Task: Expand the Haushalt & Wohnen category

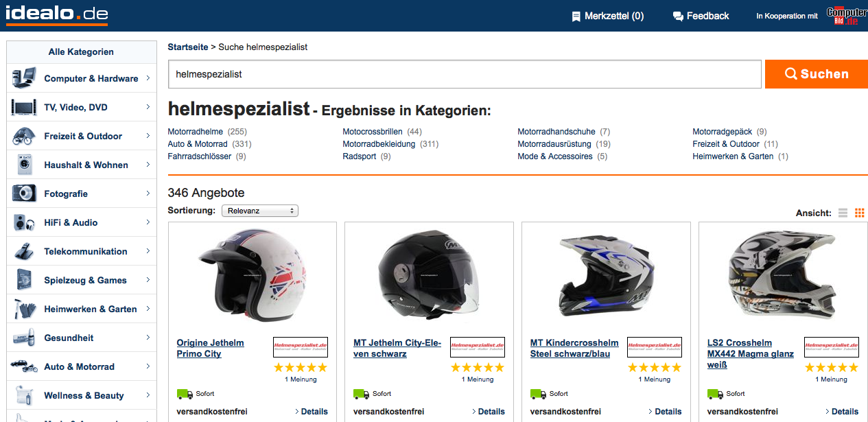Action: point(148,165)
